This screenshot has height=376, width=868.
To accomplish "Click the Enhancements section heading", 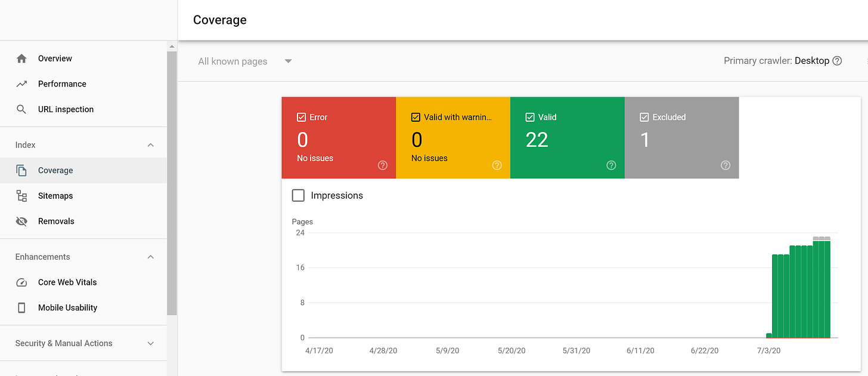I will point(43,257).
